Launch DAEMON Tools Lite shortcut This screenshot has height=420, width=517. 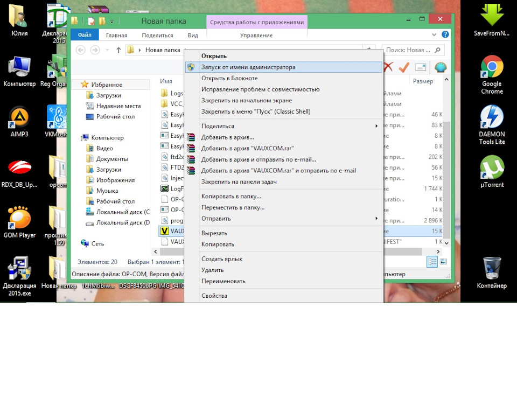point(492,125)
